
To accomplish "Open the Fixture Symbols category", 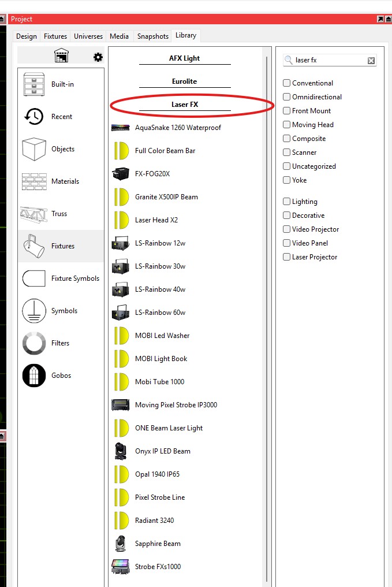I will click(61, 278).
